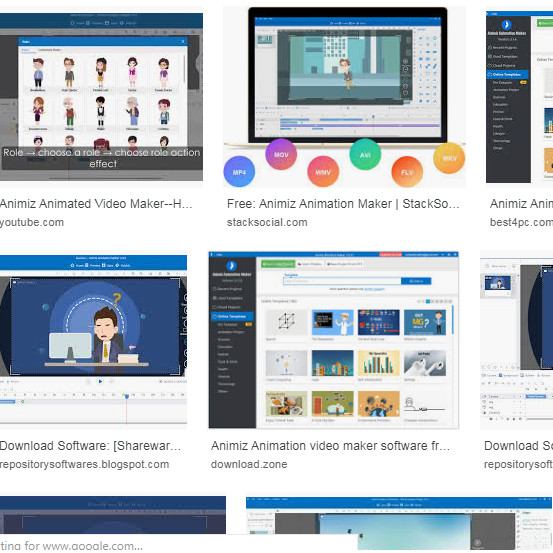Click the 'Animiz Animation video maker software fr...' title
This screenshot has width=553, height=553.
[330, 446]
